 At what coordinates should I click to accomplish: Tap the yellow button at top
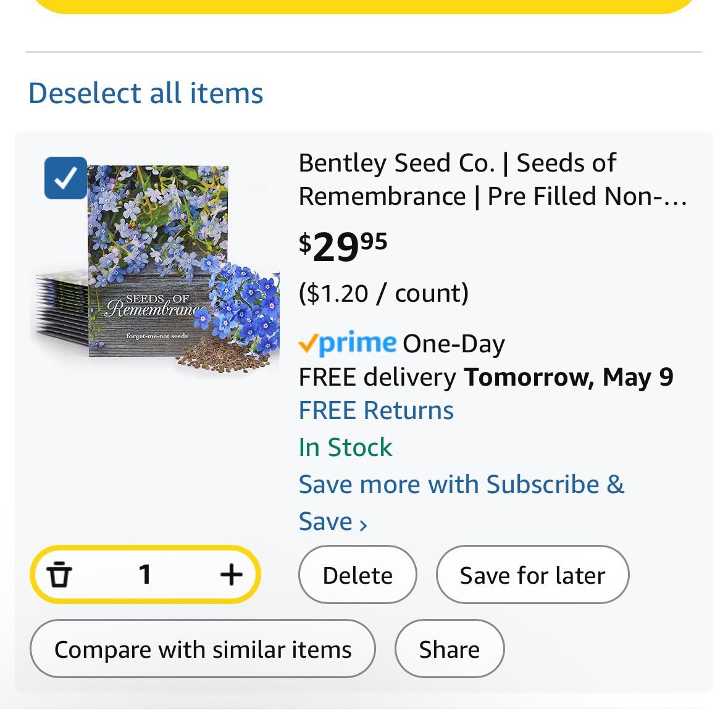click(x=364, y=6)
